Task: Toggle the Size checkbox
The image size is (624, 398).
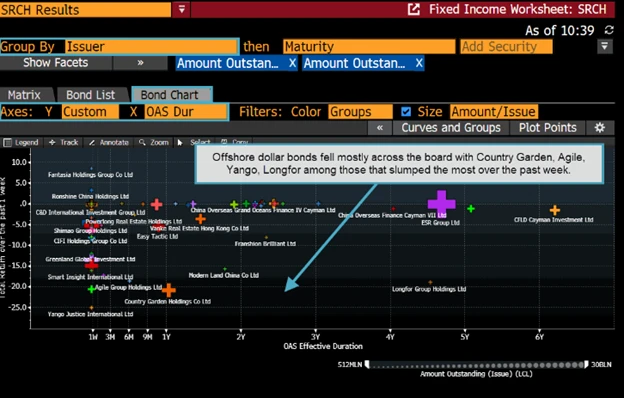Action: [406, 112]
